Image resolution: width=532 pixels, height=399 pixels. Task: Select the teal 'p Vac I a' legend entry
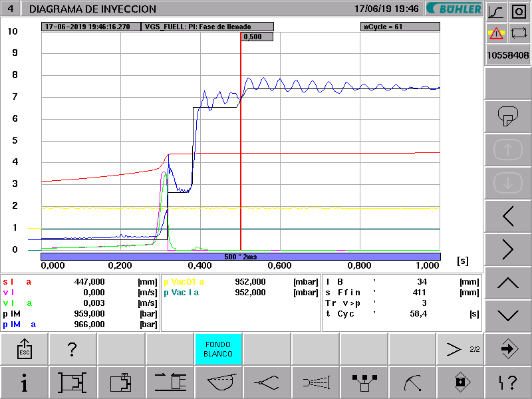[181, 293]
